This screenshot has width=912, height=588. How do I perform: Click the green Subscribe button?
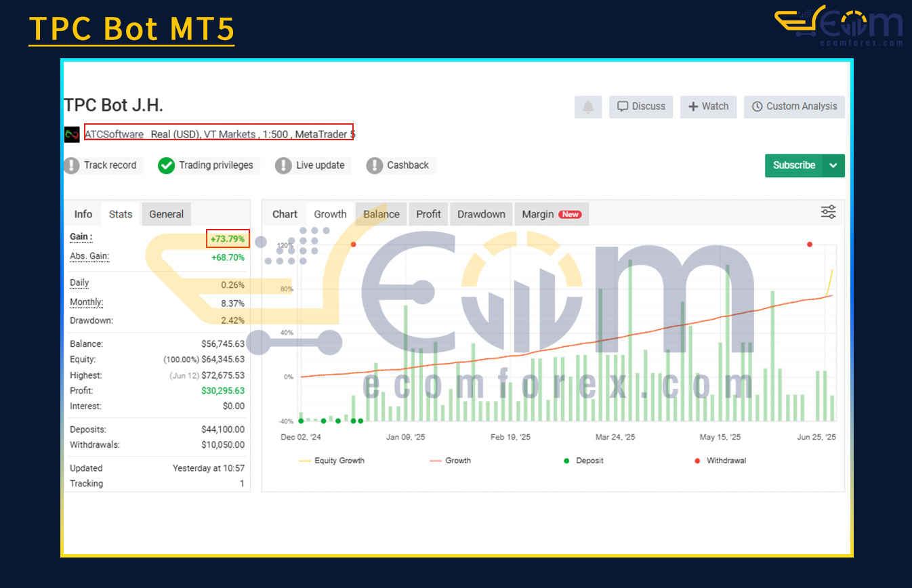[x=794, y=165]
